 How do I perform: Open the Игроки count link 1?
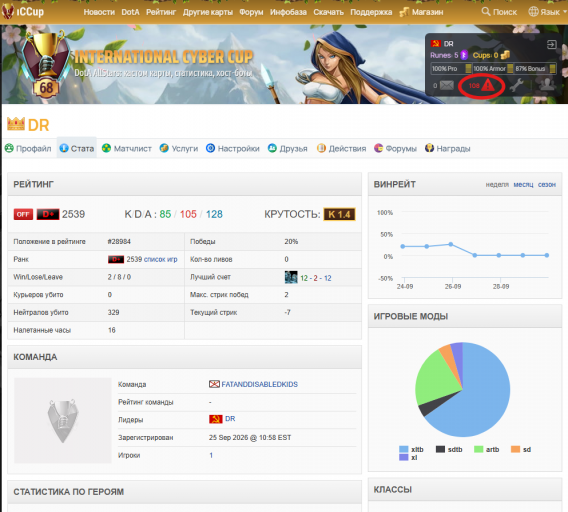coord(211,455)
